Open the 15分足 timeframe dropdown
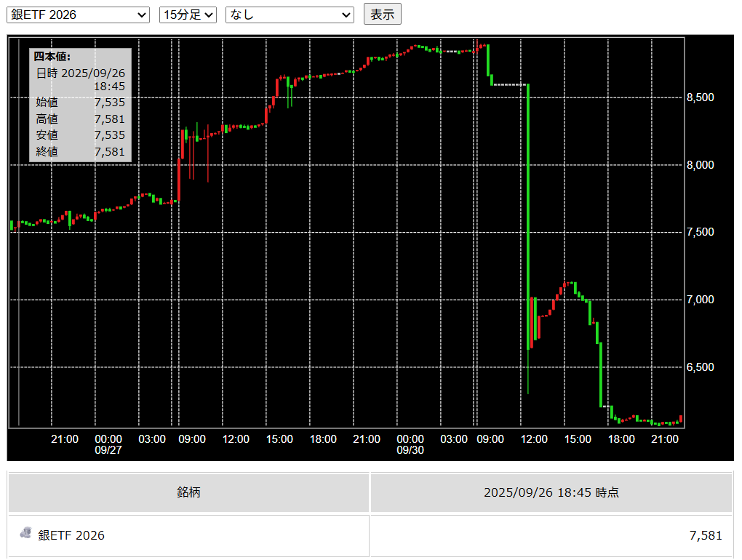 tap(188, 15)
